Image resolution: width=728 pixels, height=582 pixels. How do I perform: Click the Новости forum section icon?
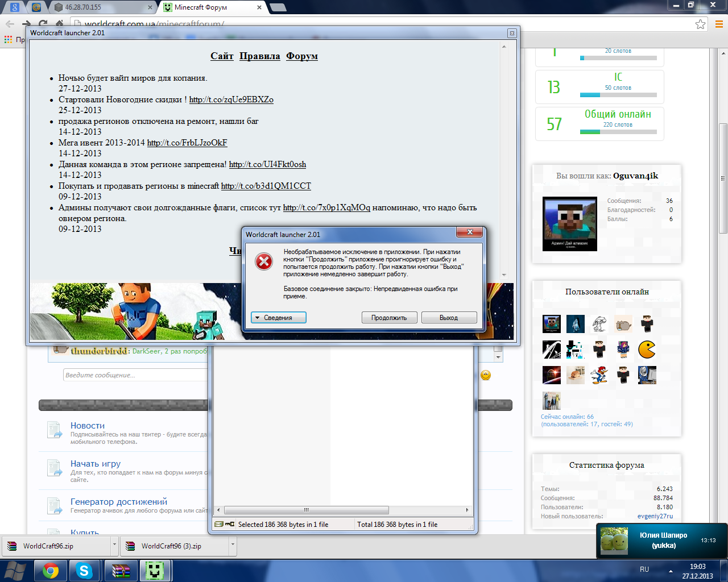55,430
